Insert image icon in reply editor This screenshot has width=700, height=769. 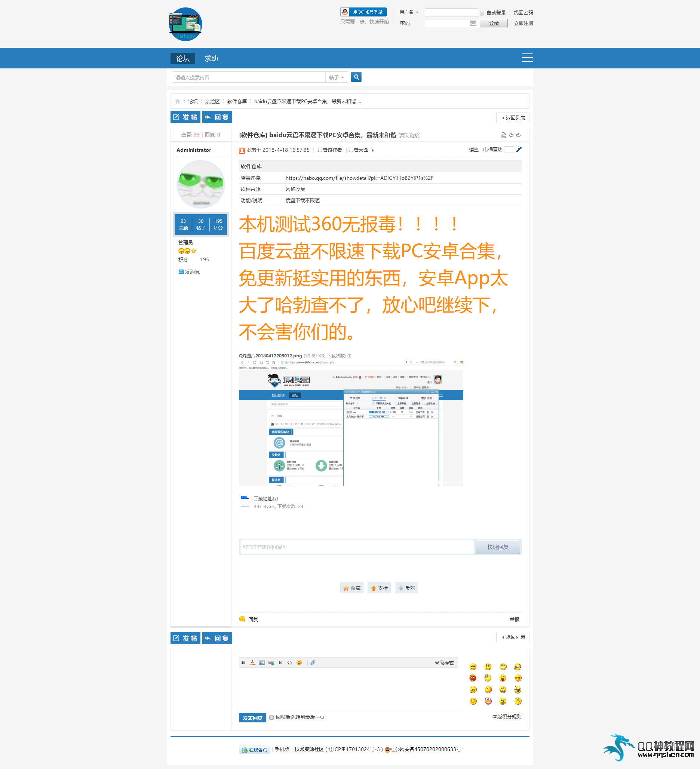[262, 662]
